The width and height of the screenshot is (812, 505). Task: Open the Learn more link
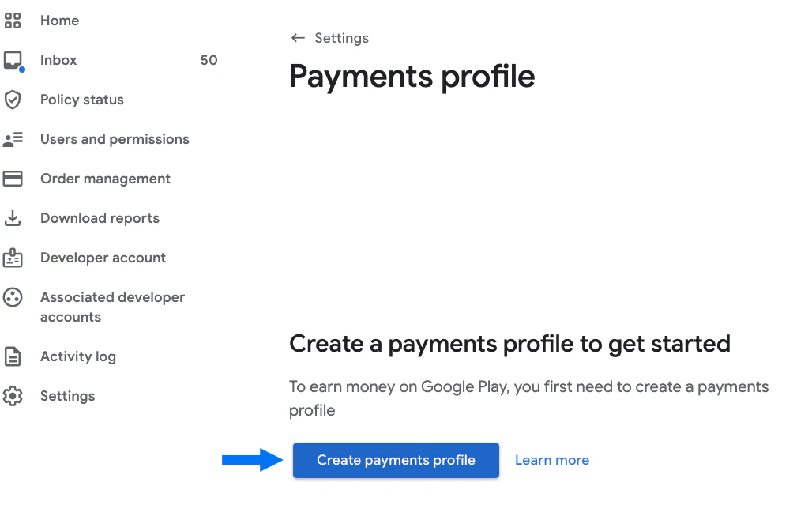pyautogui.click(x=551, y=460)
